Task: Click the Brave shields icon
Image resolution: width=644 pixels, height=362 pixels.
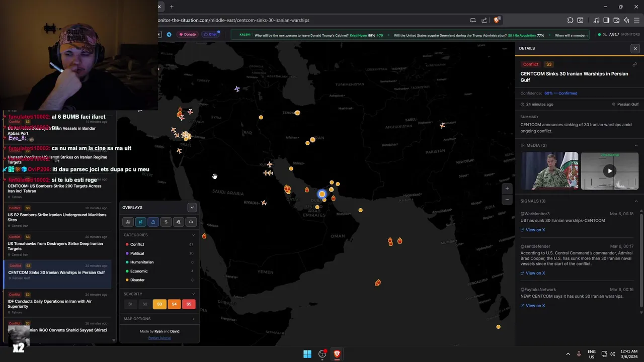Action: [x=497, y=20]
